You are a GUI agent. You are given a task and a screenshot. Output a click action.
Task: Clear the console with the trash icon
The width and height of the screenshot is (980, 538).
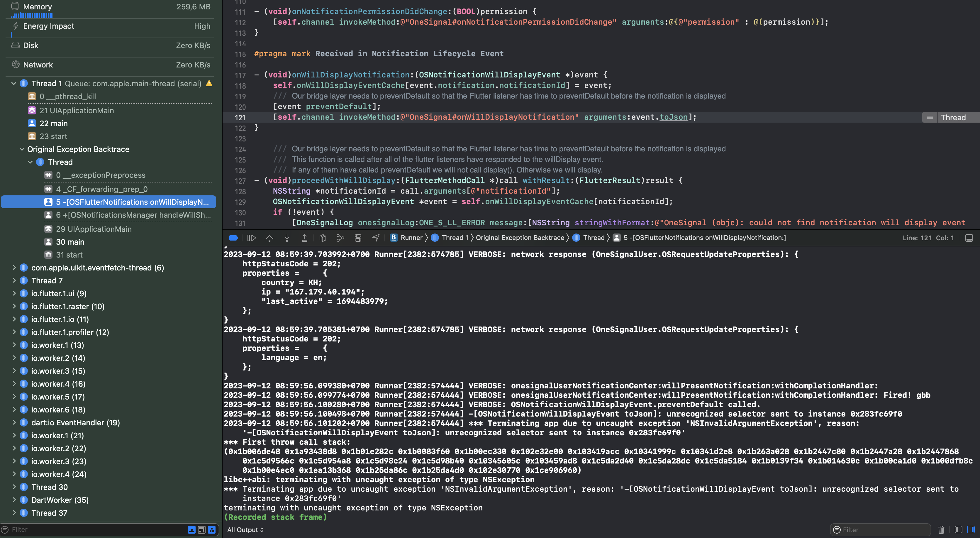(x=941, y=529)
